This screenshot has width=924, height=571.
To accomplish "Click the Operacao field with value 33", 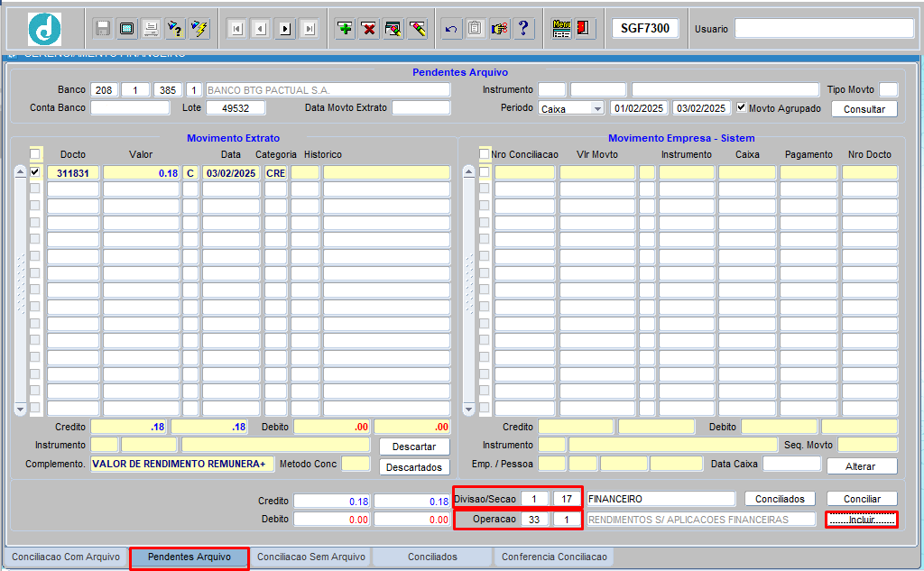I will tap(534, 520).
